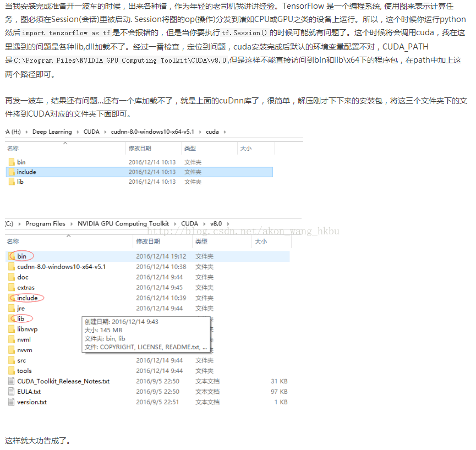Viewport: 476px width, 450px height.
Task: Click the jre folder icon
Action: tap(12, 308)
